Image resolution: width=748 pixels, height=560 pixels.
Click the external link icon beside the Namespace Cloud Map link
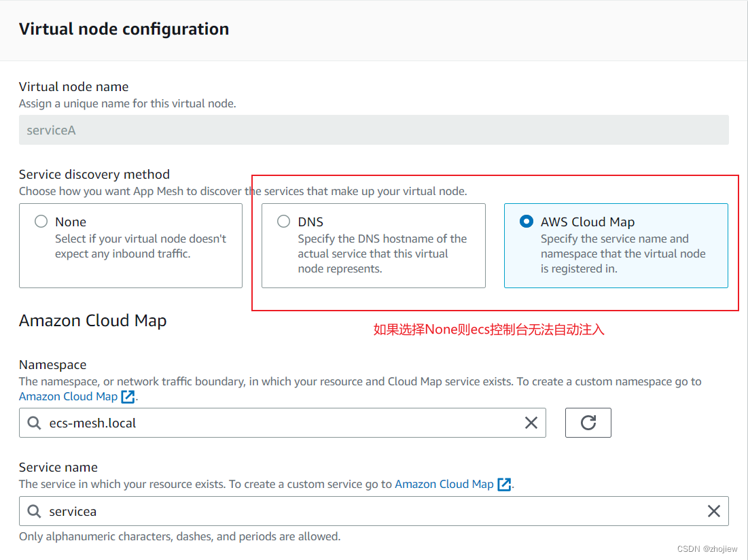coord(128,396)
